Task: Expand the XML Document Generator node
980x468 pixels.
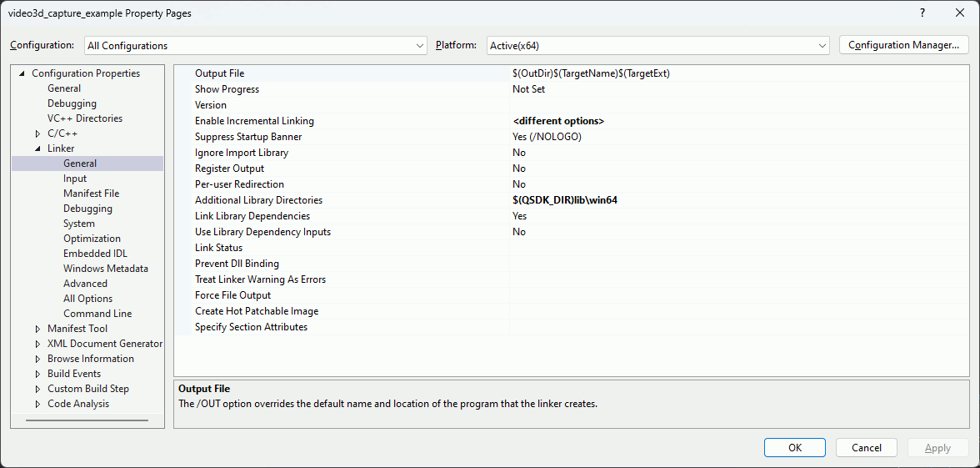Action: [x=37, y=344]
